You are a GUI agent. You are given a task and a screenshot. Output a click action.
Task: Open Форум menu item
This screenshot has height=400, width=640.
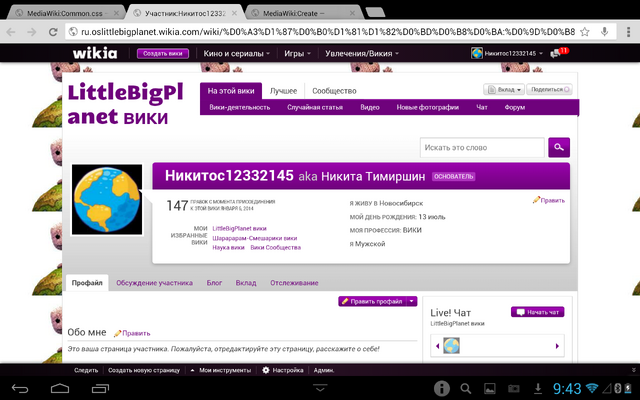(515, 107)
